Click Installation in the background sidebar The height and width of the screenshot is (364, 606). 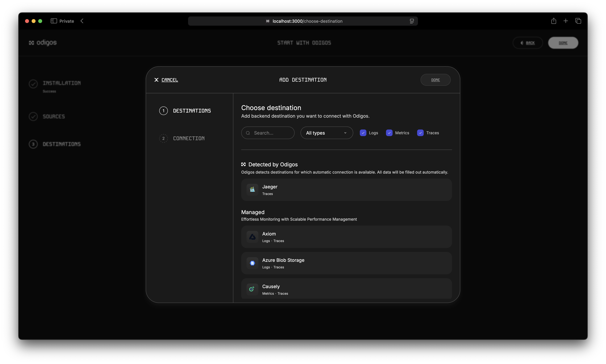coord(62,83)
